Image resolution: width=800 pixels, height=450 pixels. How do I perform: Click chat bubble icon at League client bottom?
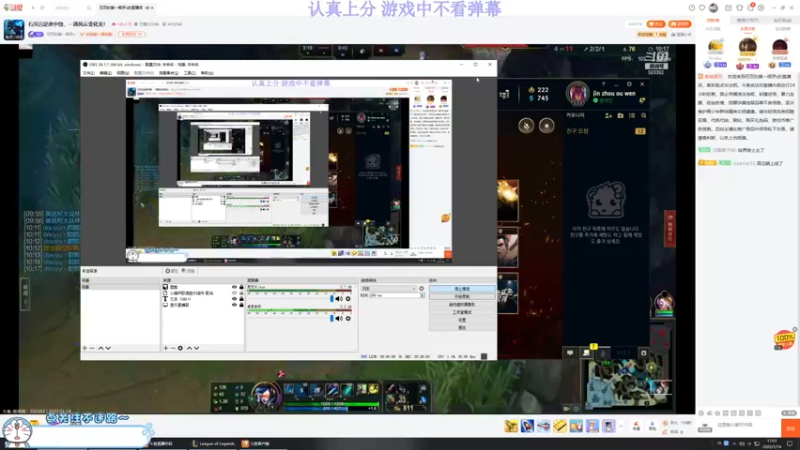570,353
